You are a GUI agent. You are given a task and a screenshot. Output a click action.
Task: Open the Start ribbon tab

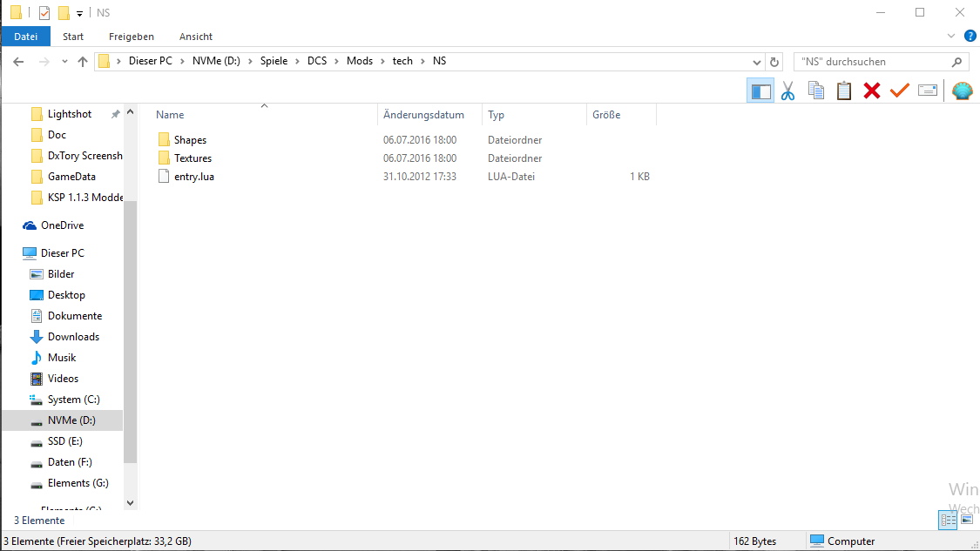pyautogui.click(x=73, y=37)
